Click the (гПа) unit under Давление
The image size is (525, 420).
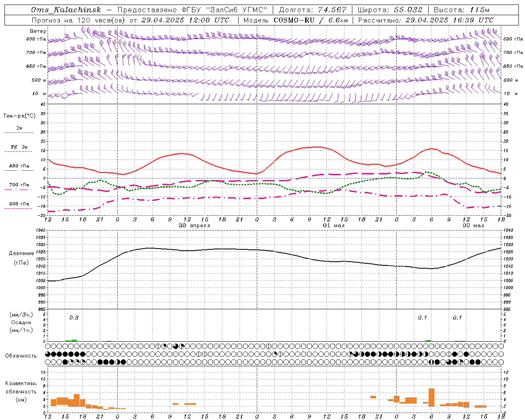click(21, 263)
